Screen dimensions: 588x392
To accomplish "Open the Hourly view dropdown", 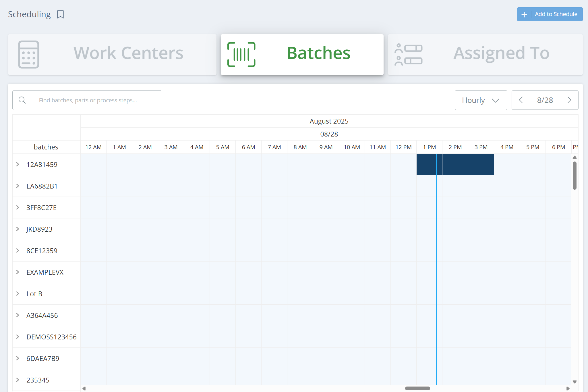I will click(481, 100).
